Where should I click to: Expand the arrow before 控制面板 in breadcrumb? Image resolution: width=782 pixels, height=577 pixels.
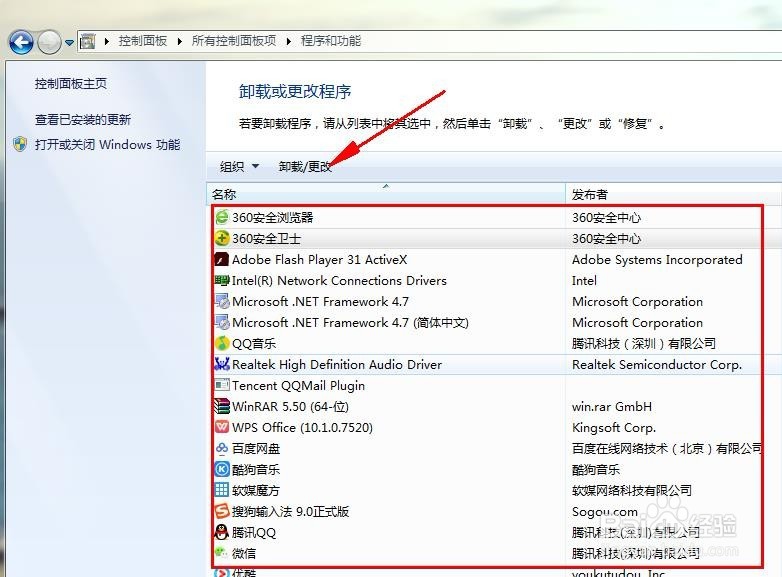pos(107,41)
